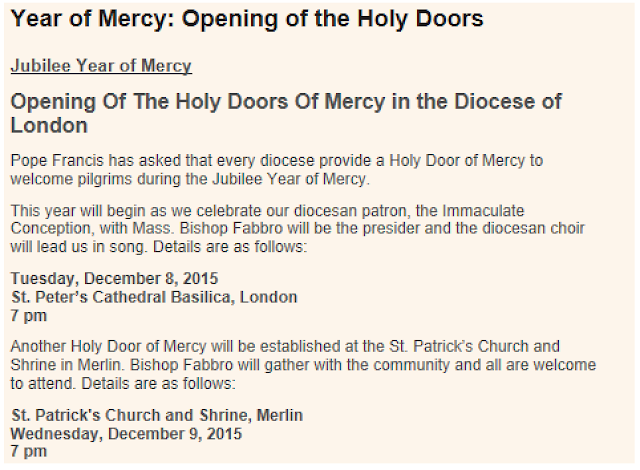Click the 'Opening Of The Holy Doors Of Mercy' subheading
This screenshot has width=640, height=470.
pos(286,113)
